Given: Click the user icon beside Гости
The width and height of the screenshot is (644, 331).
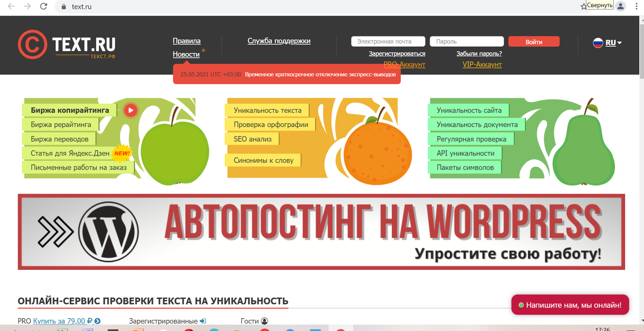Looking at the screenshot, I should [x=264, y=321].
